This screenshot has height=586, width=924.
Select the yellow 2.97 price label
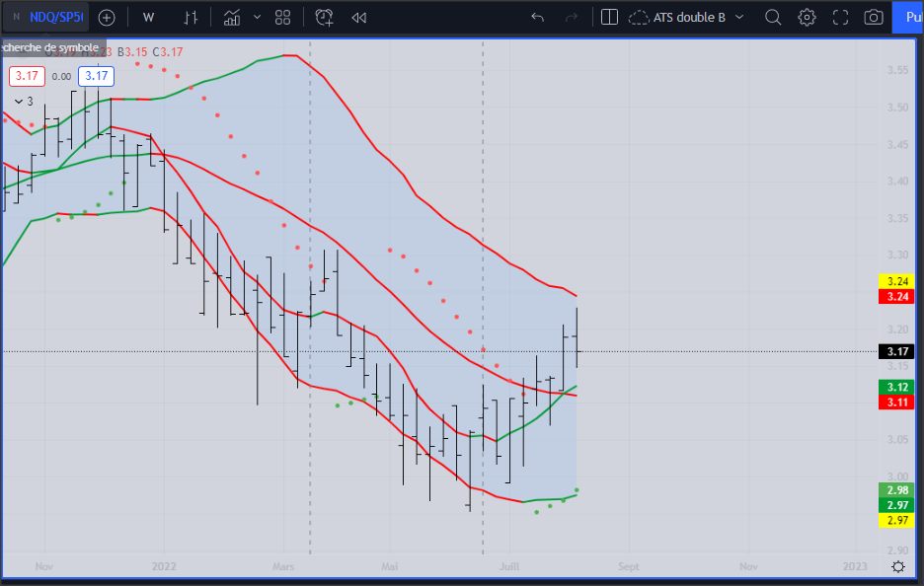(x=897, y=520)
